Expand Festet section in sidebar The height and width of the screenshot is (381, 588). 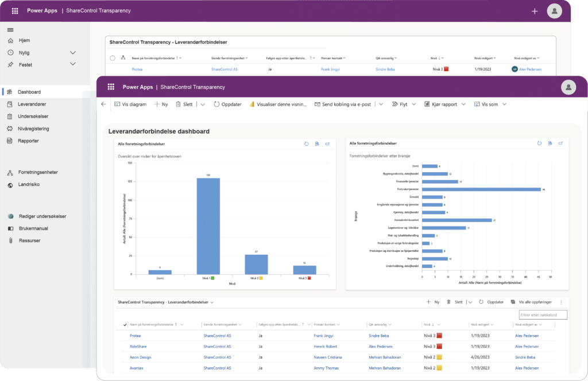click(x=73, y=64)
